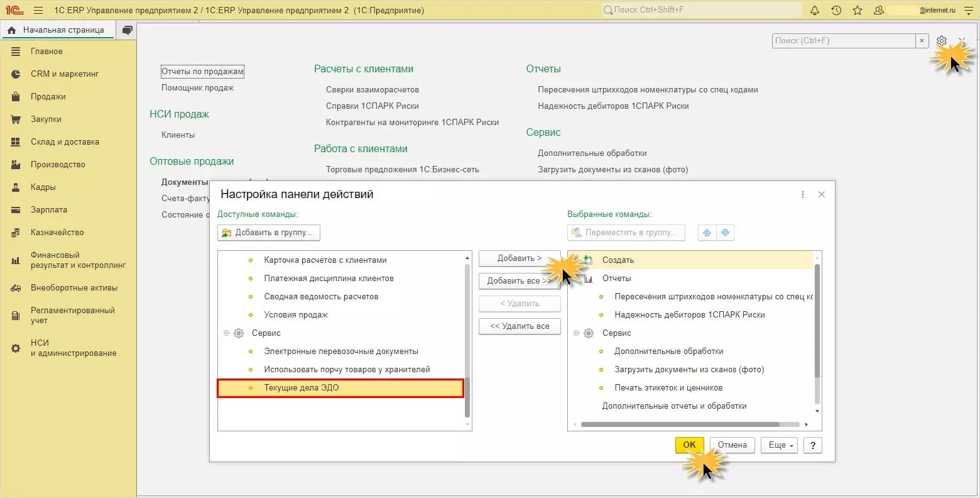Open the Продажи section

tap(48, 97)
